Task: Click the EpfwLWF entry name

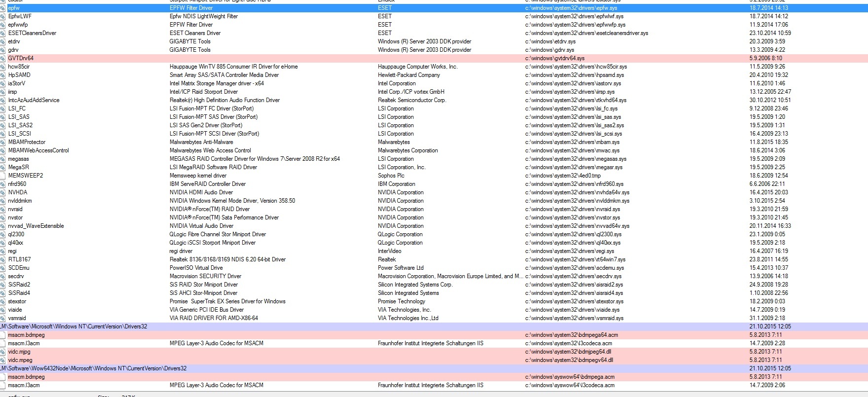Action: tap(20, 16)
